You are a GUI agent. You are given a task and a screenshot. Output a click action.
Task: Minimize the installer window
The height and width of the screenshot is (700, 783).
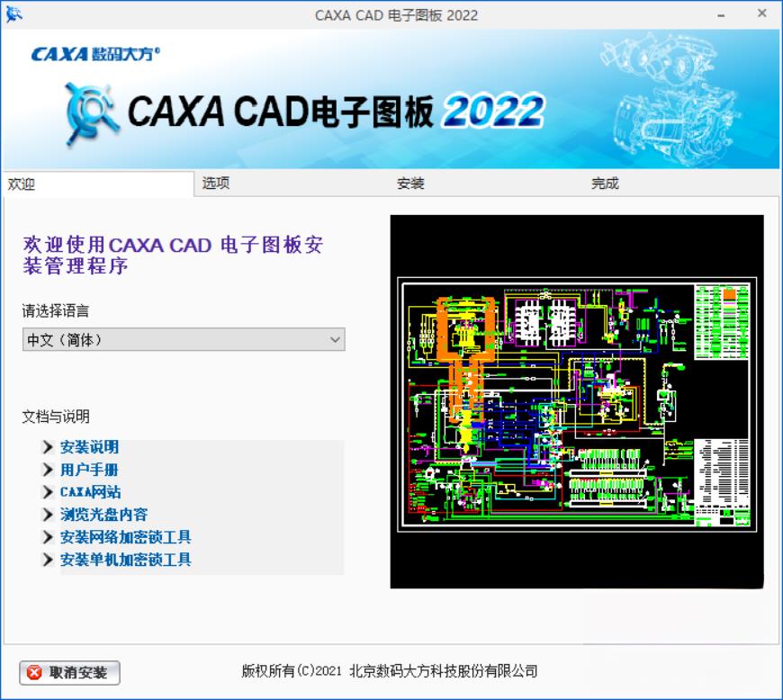pos(721,15)
